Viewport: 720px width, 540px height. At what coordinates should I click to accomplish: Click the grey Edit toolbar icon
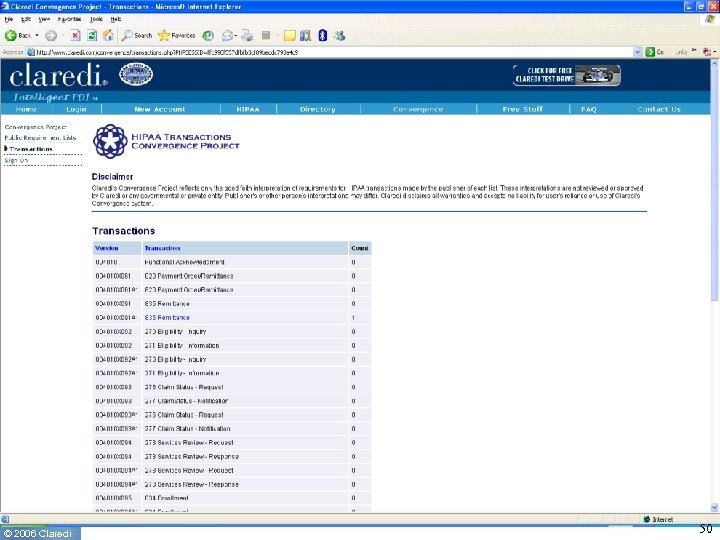pyautogui.click(x=266, y=35)
